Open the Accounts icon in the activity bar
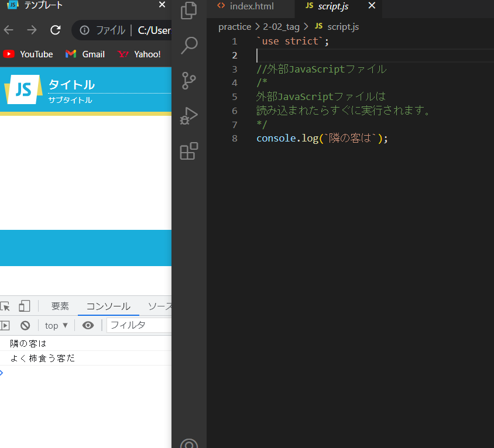The height and width of the screenshot is (448, 494). click(x=189, y=443)
